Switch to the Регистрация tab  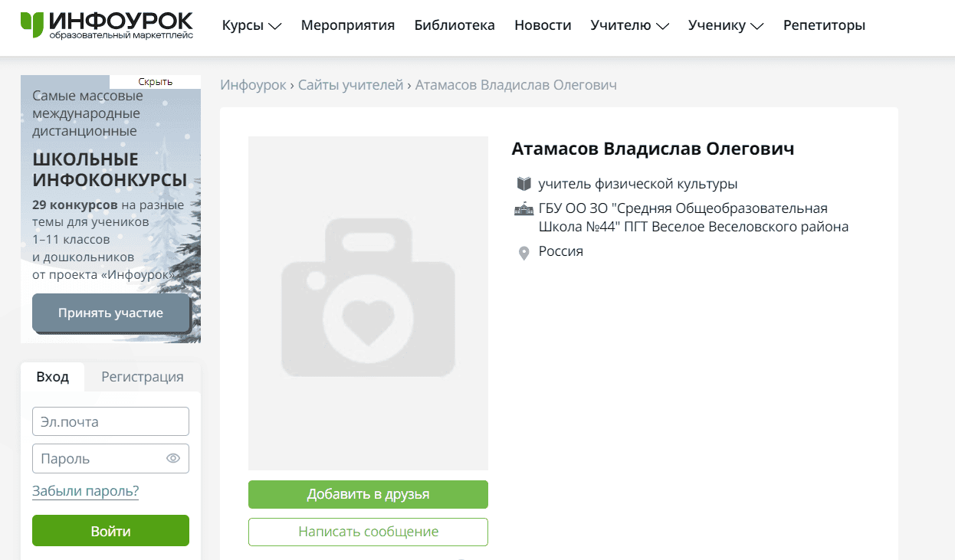143,377
